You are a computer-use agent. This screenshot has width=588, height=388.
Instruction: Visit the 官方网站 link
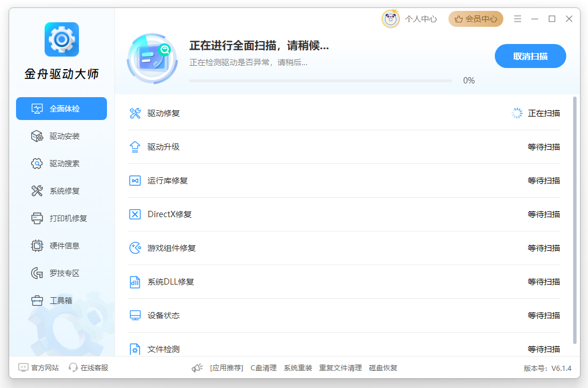click(45, 368)
